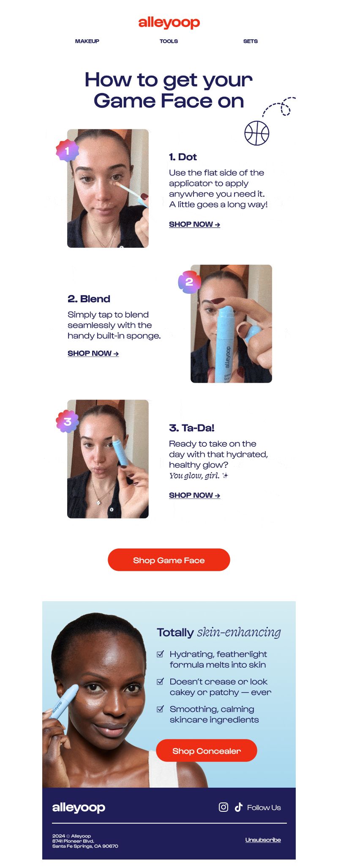Click the Unsubscribe link

point(263,840)
